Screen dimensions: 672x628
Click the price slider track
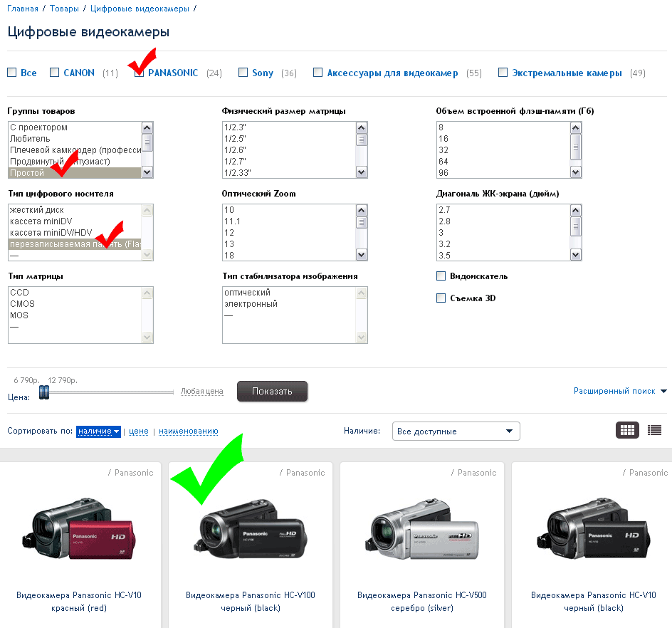(112, 392)
